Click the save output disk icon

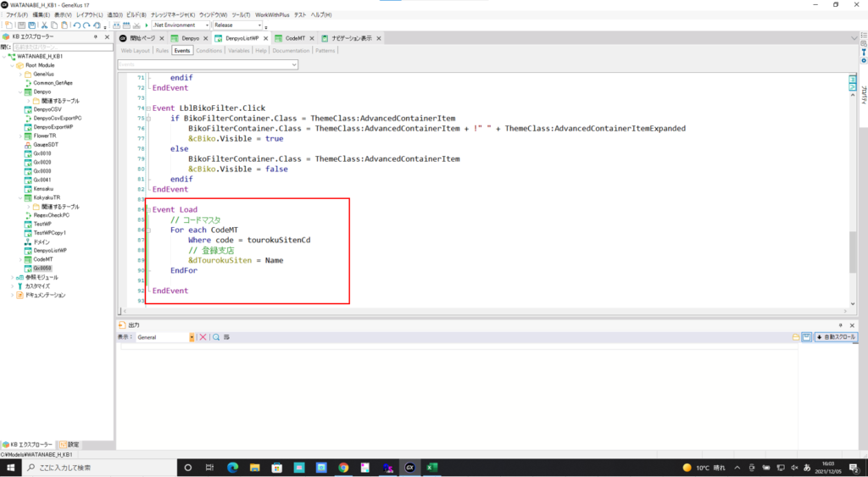pos(807,337)
